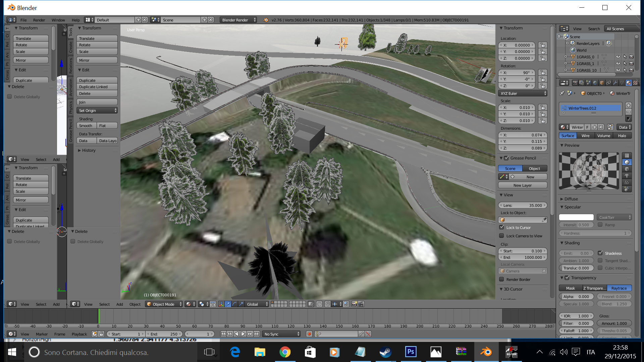This screenshot has width=644, height=362.
Task: Play the animation forward
Action: tap(243, 334)
